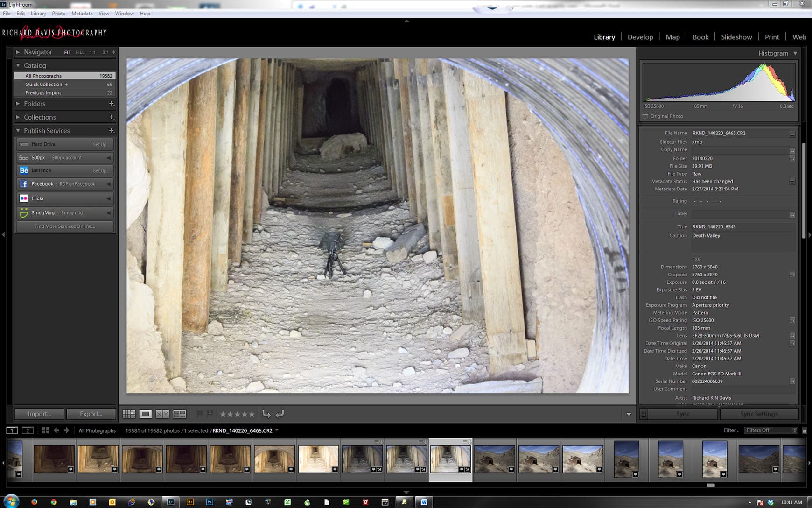Screen dimensions: 812x508
Task: Toggle Original Photo checkbox
Action: [645, 116]
